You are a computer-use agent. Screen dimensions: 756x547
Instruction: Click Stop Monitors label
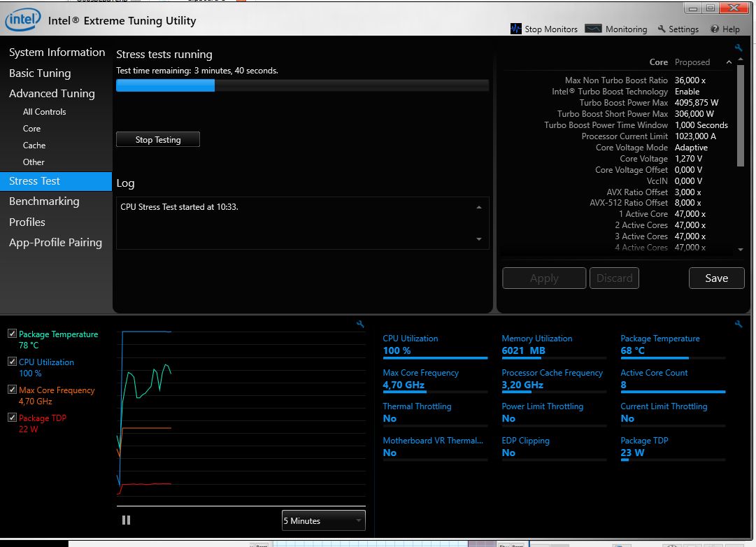[x=551, y=29]
